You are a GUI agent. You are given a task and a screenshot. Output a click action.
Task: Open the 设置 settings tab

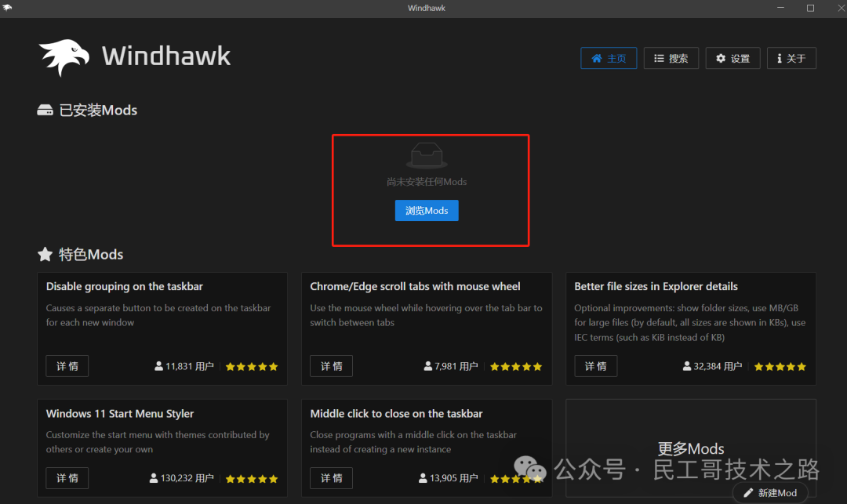pos(732,58)
